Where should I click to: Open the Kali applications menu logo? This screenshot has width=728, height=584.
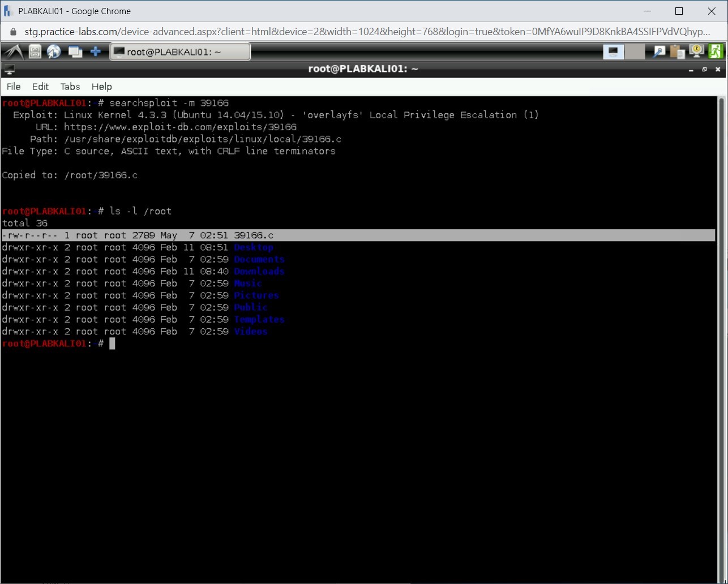point(13,52)
